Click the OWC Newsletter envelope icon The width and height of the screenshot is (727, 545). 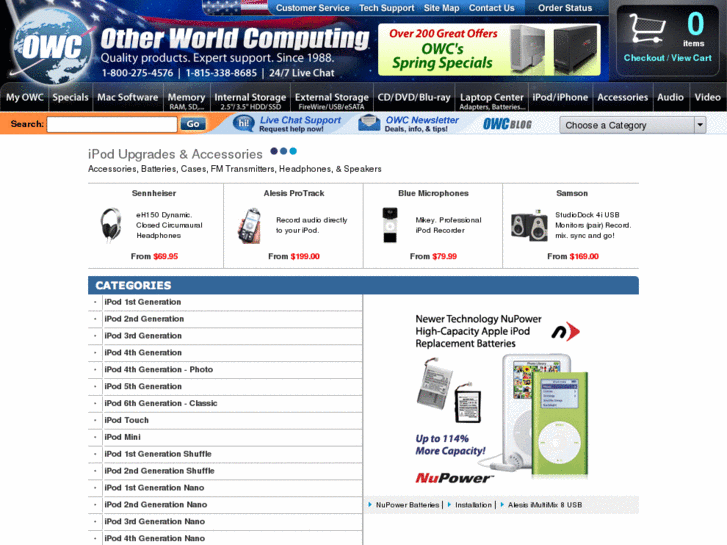(x=369, y=123)
